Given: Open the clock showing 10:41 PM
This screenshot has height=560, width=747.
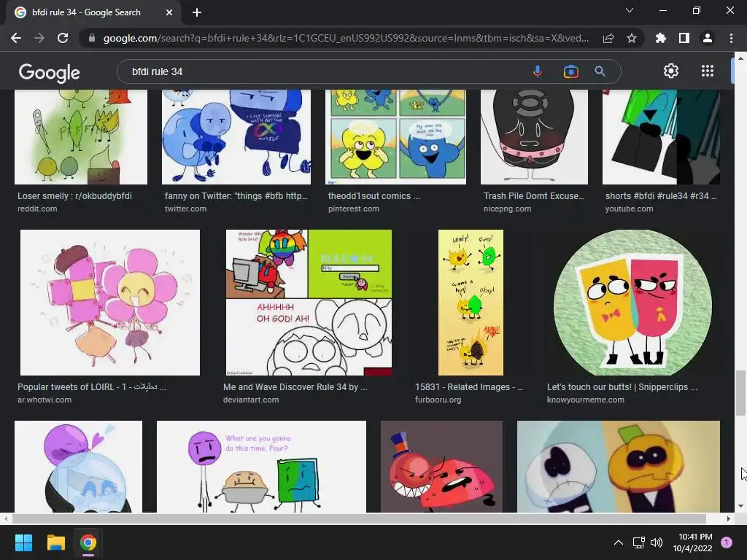Looking at the screenshot, I should click(693, 542).
